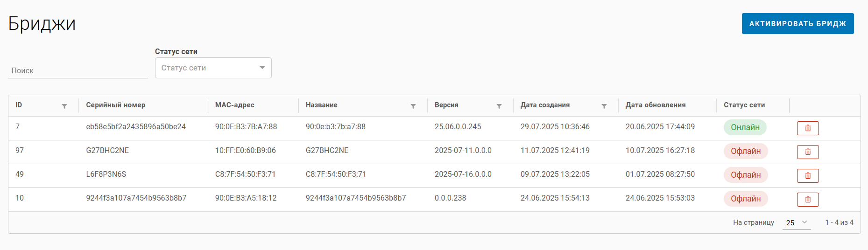Delete the G27BHC2NE bridge row
This screenshot has width=868, height=250.
click(808, 152)
